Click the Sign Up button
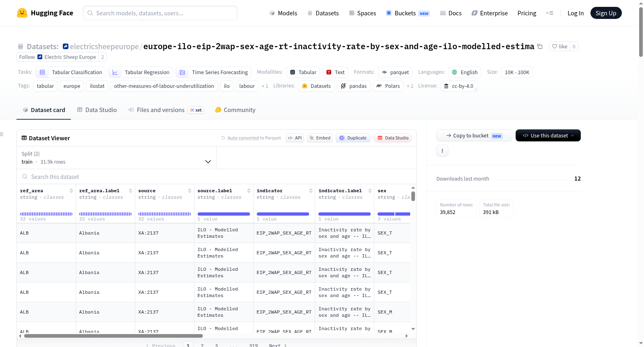The image size is (644, 347). 606,13
